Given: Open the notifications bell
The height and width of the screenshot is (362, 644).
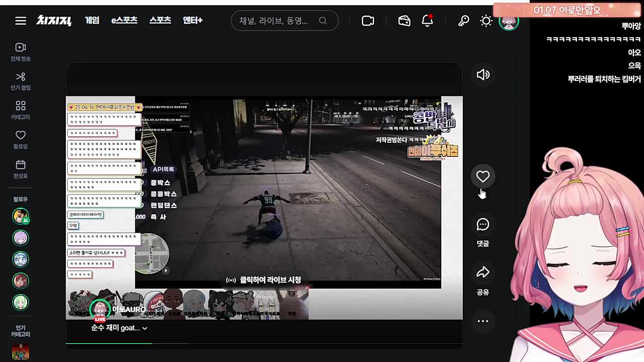Looking at the screenshot, I should tap(427, 21).
